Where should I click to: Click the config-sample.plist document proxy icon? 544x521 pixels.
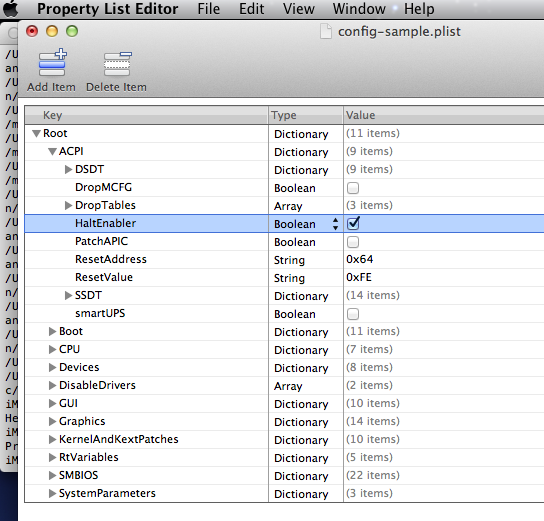coord(325,32)
